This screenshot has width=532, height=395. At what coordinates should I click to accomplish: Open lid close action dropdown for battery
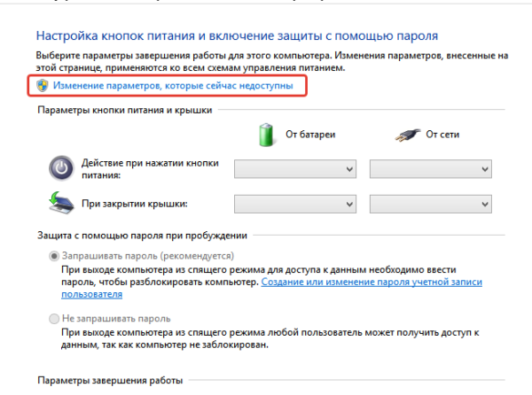tap(295, 204)
